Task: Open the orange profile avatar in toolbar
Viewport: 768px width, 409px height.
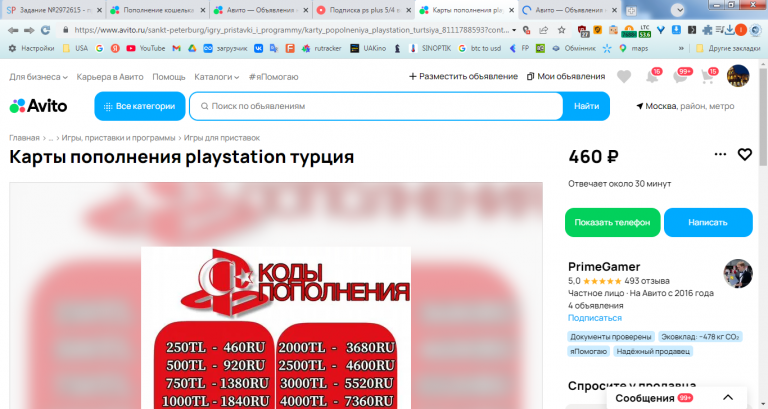Action: pos(741,30)
